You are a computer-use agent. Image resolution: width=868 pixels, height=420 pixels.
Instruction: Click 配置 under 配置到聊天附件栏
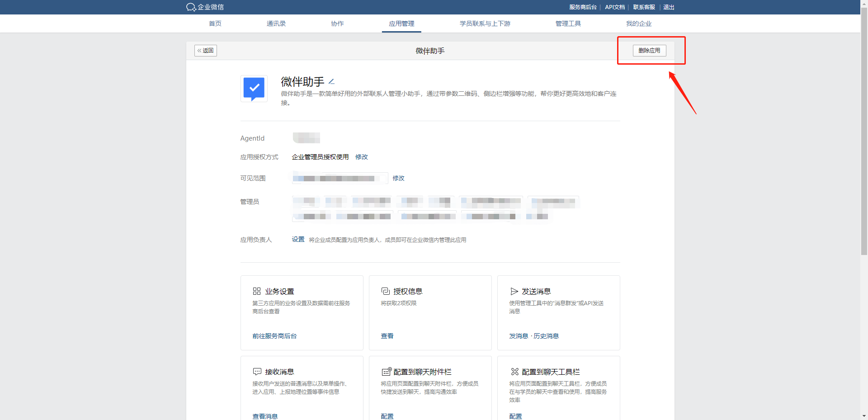point(387,416)
